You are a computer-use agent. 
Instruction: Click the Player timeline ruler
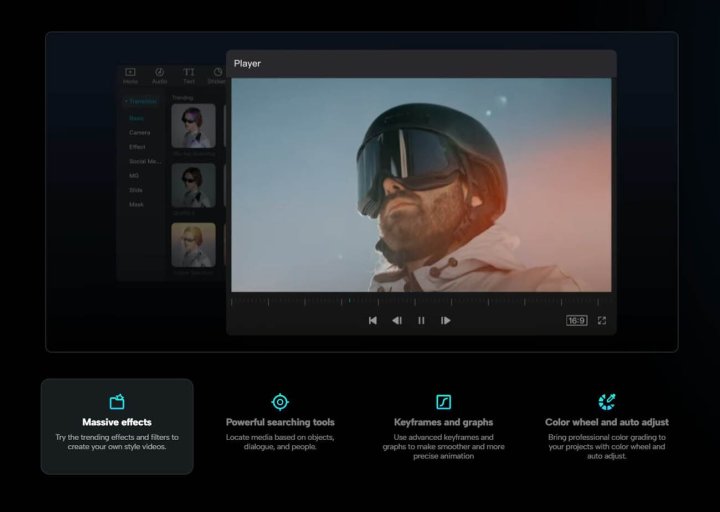(x=421, y=301)
